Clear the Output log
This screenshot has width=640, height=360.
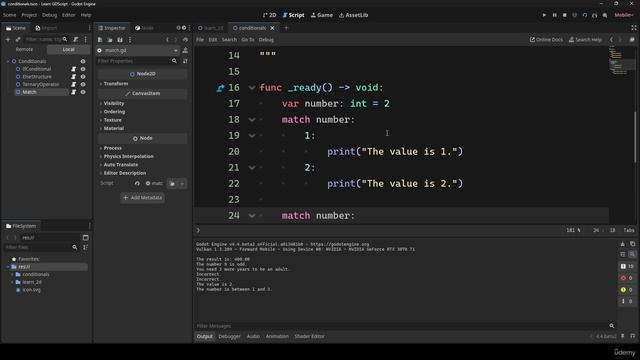point(622,244)
